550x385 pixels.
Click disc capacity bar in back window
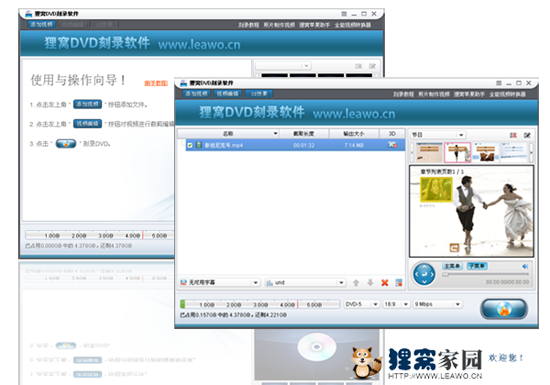(x=100, y=235)
